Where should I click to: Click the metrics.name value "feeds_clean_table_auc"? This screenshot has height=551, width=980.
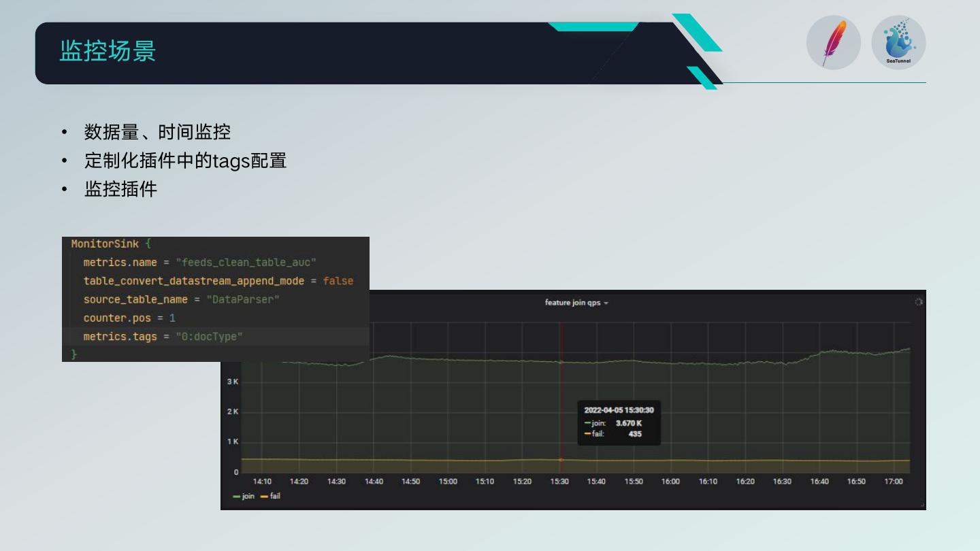pyautogui.click(x=246, y=263)
